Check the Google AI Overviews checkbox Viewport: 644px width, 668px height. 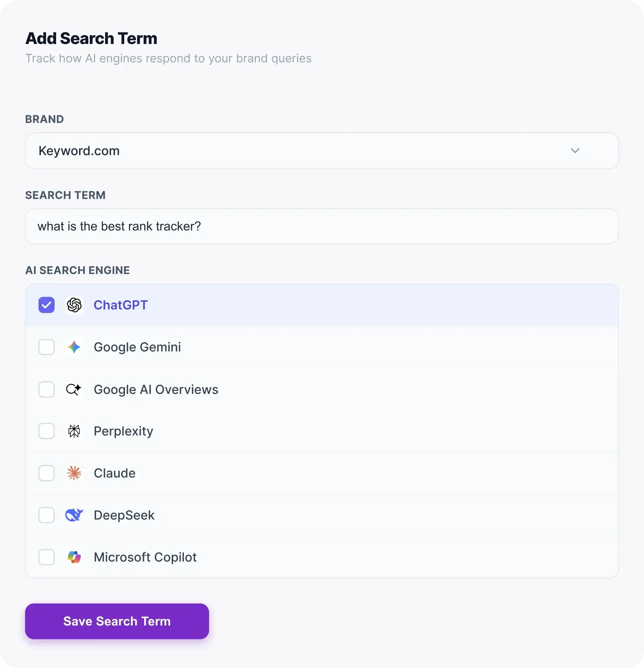47,389
